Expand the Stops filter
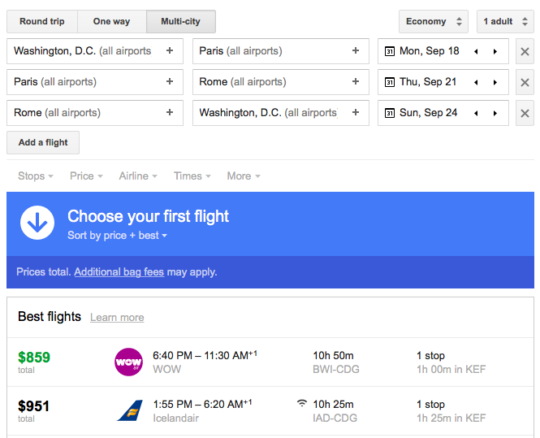Screen dimensions: 540x438 [x=35, y=176]
